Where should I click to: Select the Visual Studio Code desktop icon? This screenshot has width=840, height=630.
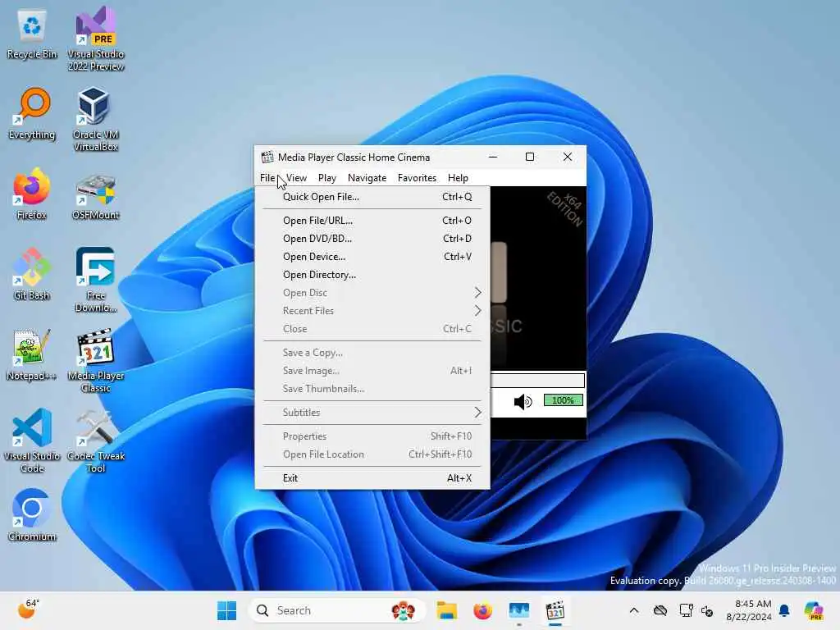pos(32,441)
